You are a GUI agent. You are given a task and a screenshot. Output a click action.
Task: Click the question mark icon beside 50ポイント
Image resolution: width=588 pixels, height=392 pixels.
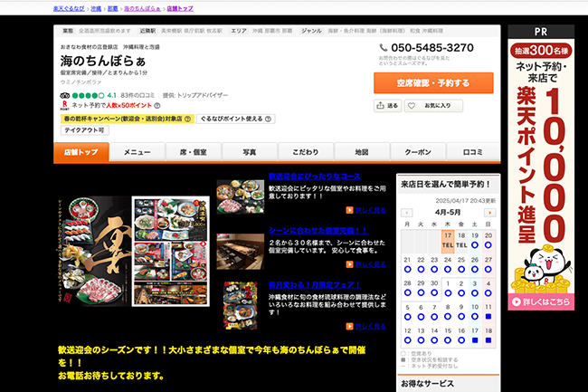coord(157,106)
